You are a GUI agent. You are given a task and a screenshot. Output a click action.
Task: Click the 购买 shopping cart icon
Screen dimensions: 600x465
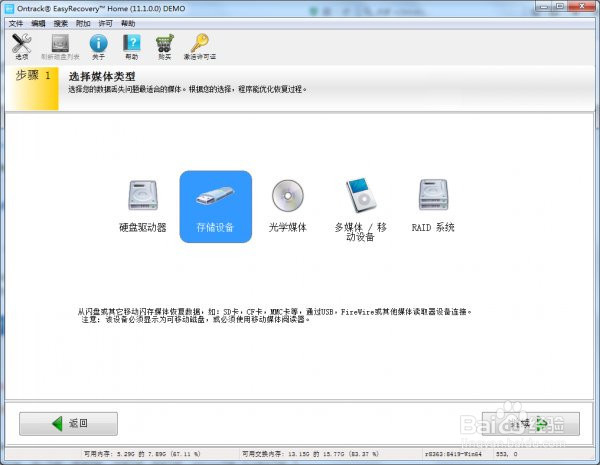pyautogui.click(x=165, y=47)
